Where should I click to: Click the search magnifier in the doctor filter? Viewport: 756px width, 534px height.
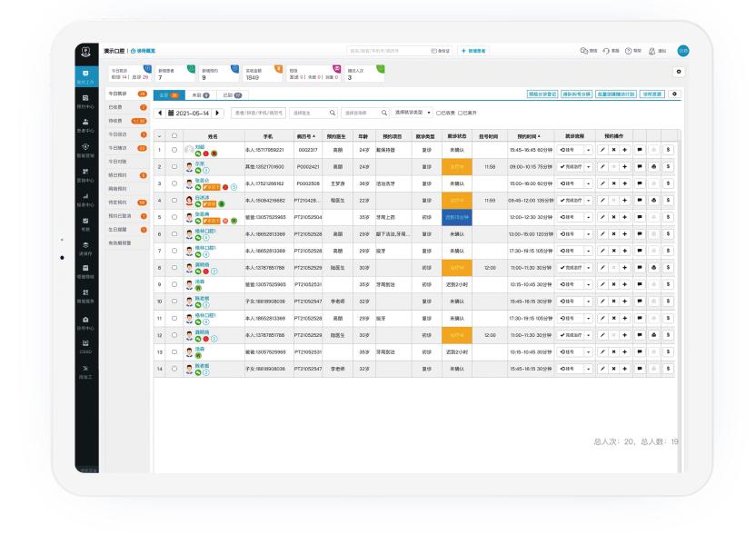click(333, 113)
